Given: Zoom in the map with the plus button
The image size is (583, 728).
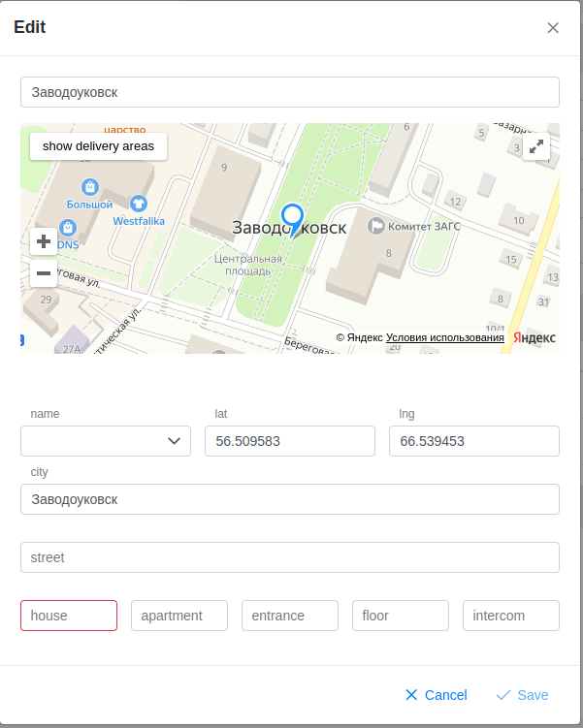Looking at the screenshot, I should tap(44, 241).
